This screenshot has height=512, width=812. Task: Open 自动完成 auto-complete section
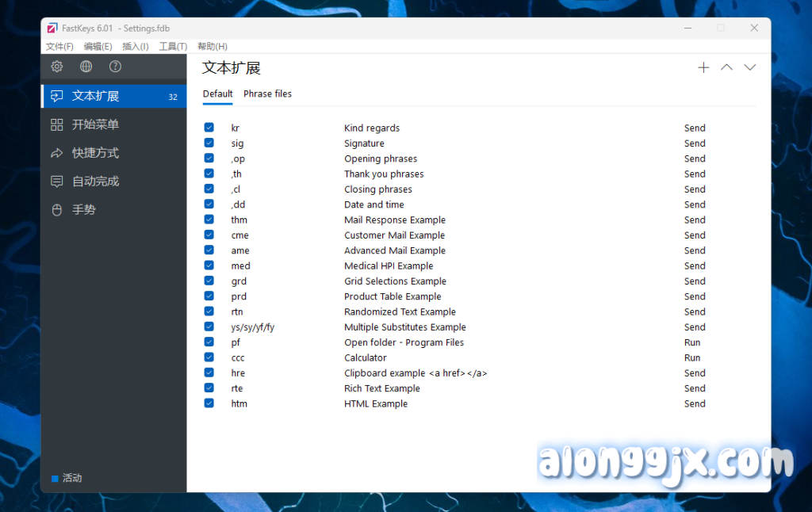[x=95, y=181]
